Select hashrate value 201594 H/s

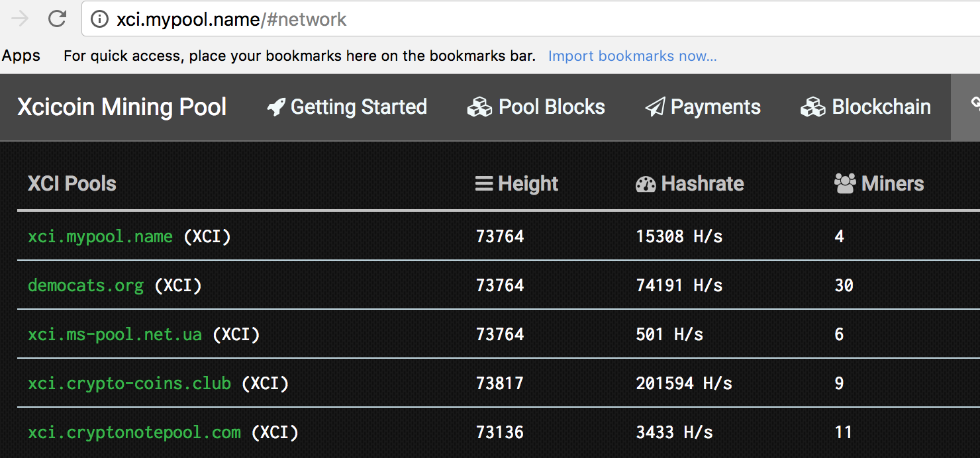tap(684, 383)
